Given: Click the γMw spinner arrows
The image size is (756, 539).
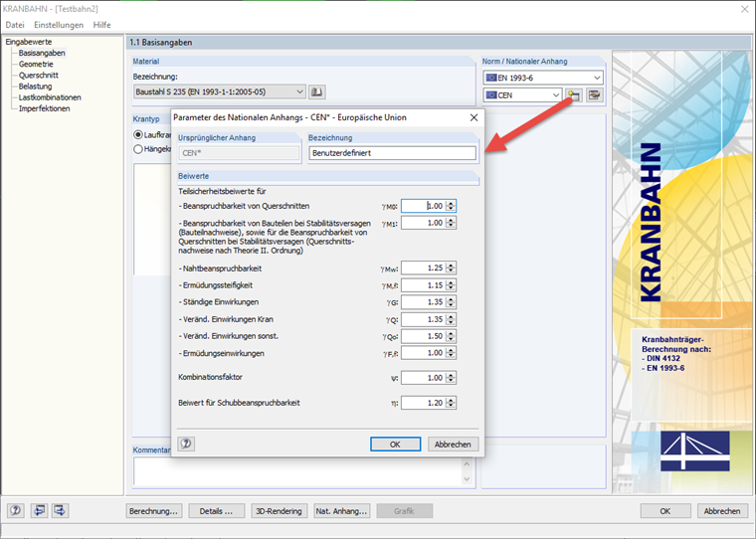Looking at the screenshot, I should (451, 269).
